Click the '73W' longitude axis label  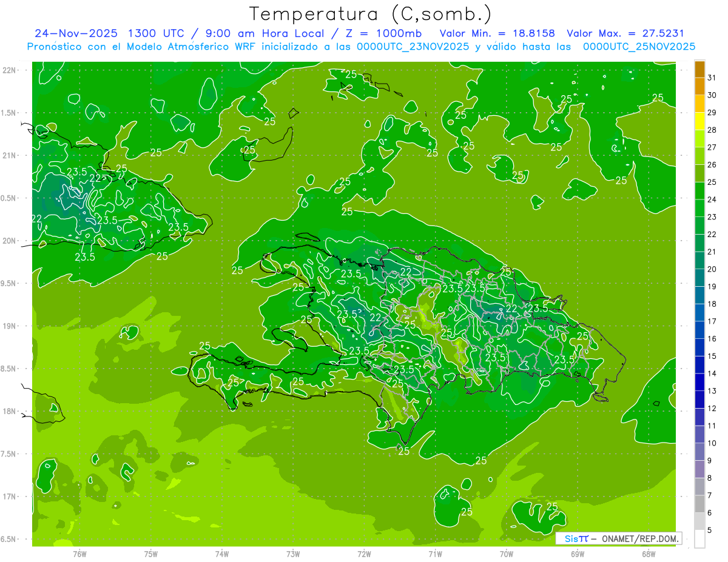(293, 554)
